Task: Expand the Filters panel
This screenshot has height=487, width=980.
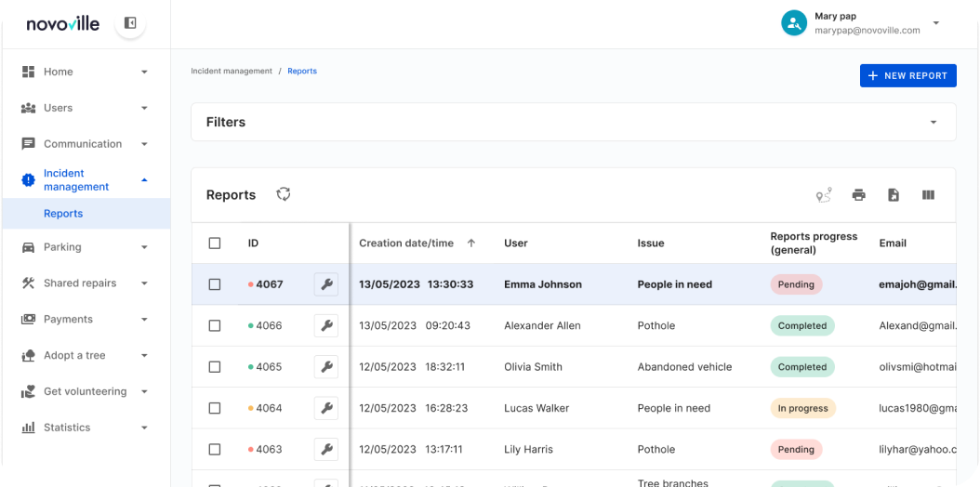Action: click(x=934, y=123)
